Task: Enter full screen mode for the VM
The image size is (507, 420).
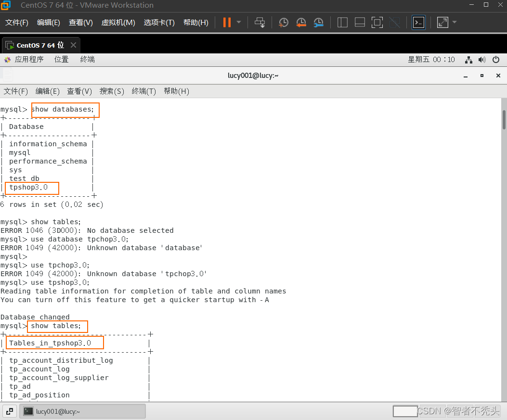Action: point(377,22)
